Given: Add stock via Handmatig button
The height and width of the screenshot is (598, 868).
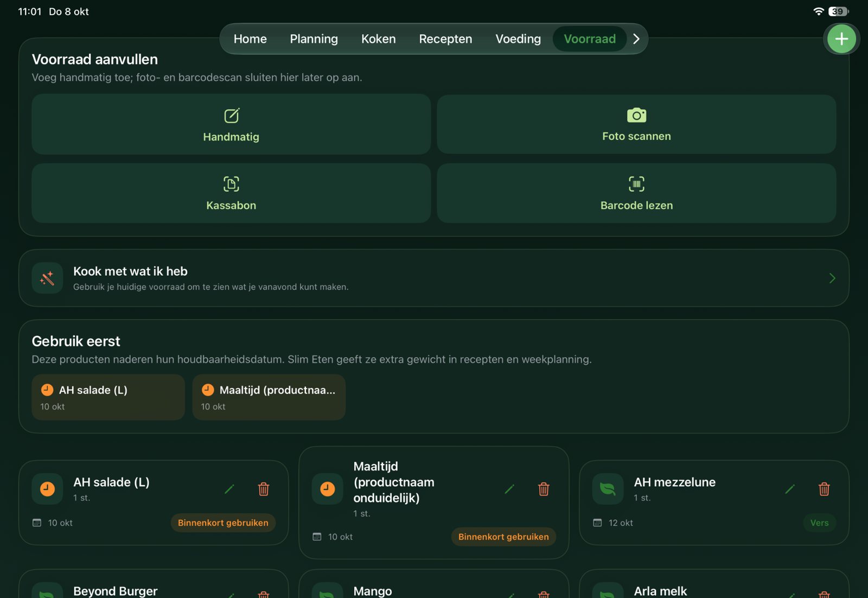Looking at the screenshot, I should (231, 124).
